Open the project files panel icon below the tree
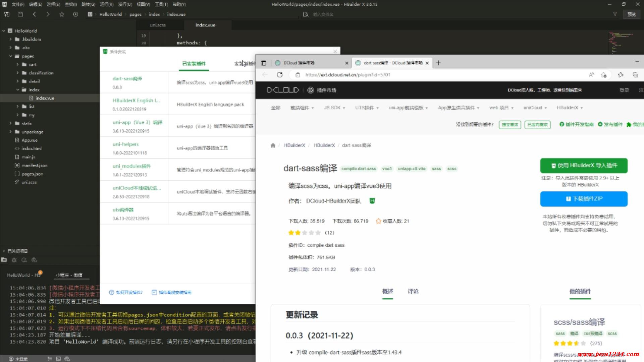644x362 pixels. click(4, 260)
